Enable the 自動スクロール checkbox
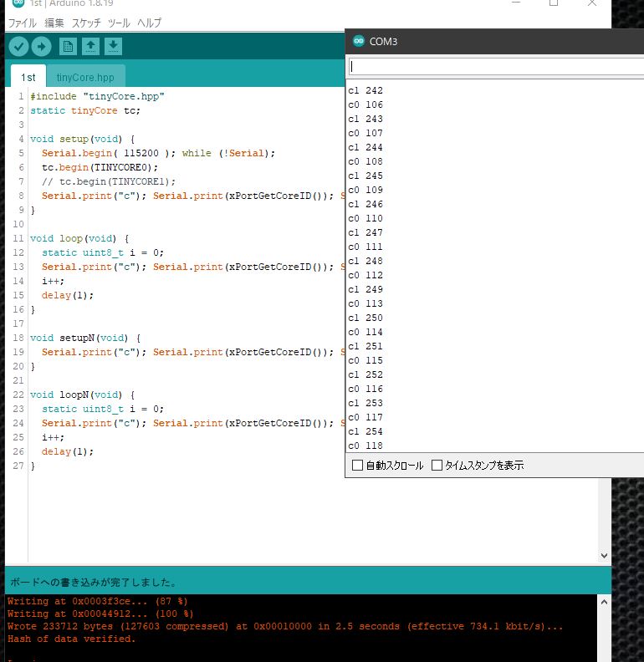 coord(358,466)
